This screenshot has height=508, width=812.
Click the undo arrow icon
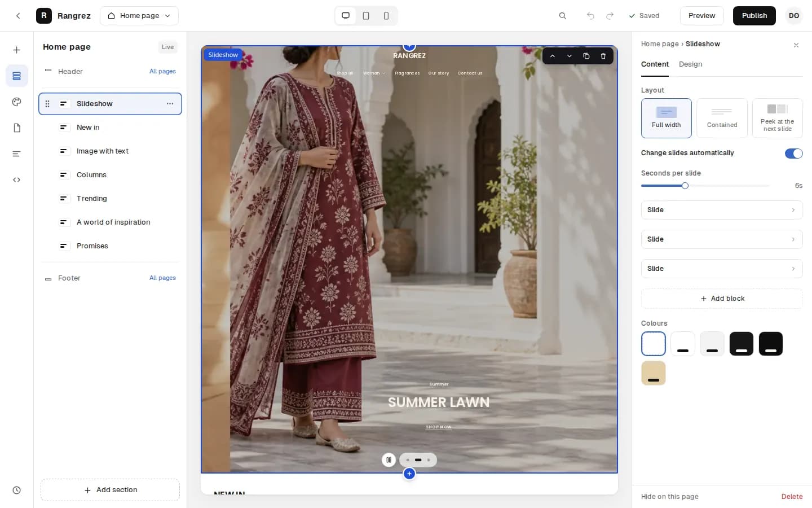590,16
